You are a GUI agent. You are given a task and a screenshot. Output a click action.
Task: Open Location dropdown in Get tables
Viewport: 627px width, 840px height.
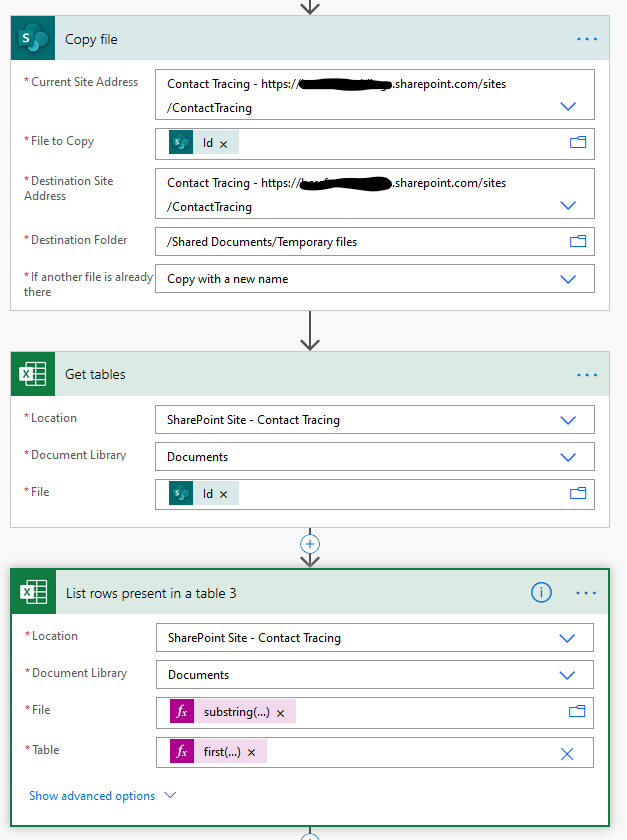click(x=568, y=420)
